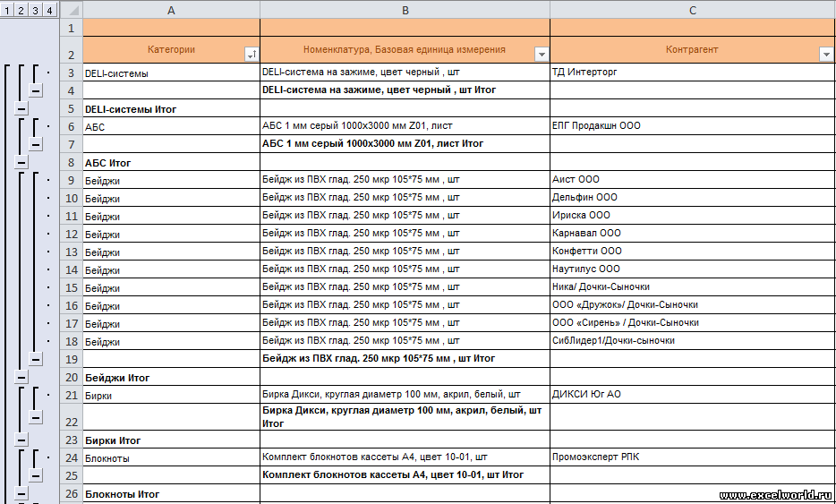The width and height of the screenshot is (836, 504).
Task: Collapse the Бейдж rows group at row 19
Action: [x=36, y=359]
